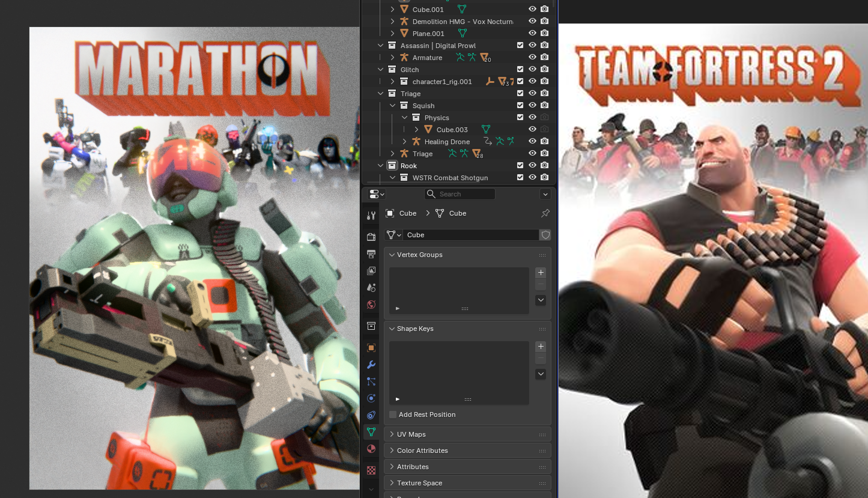
Task: Expand the Armature tree row
Action: 392,58
